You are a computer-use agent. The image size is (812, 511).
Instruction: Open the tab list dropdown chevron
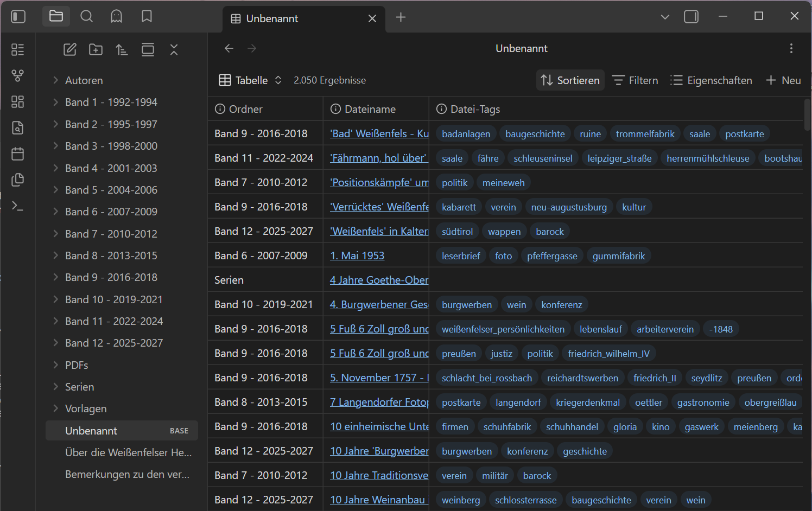pos(665,17)
